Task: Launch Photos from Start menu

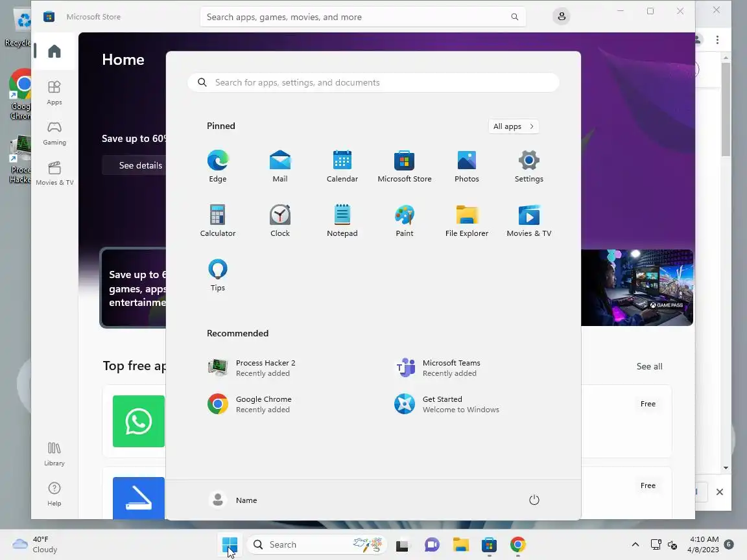Action: click(x=467, y=166)
